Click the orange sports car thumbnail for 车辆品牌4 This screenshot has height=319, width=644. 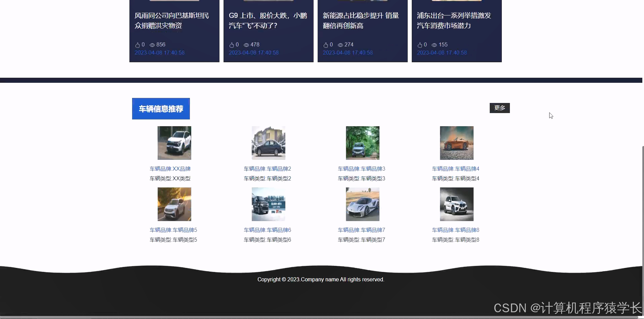tap(456, 143)
